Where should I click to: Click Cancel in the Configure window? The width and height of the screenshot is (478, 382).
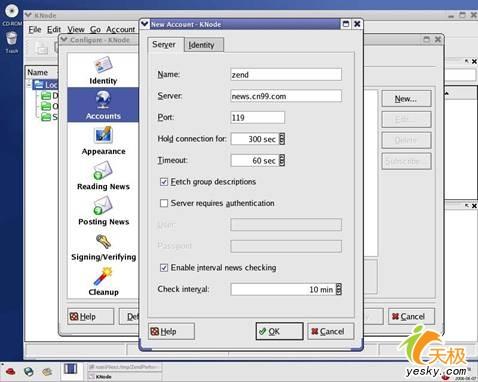pos(411,316)
